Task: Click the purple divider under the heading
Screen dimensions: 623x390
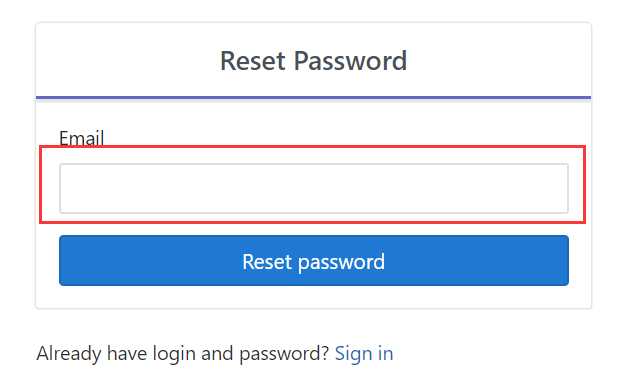Action: click(313, 97)
